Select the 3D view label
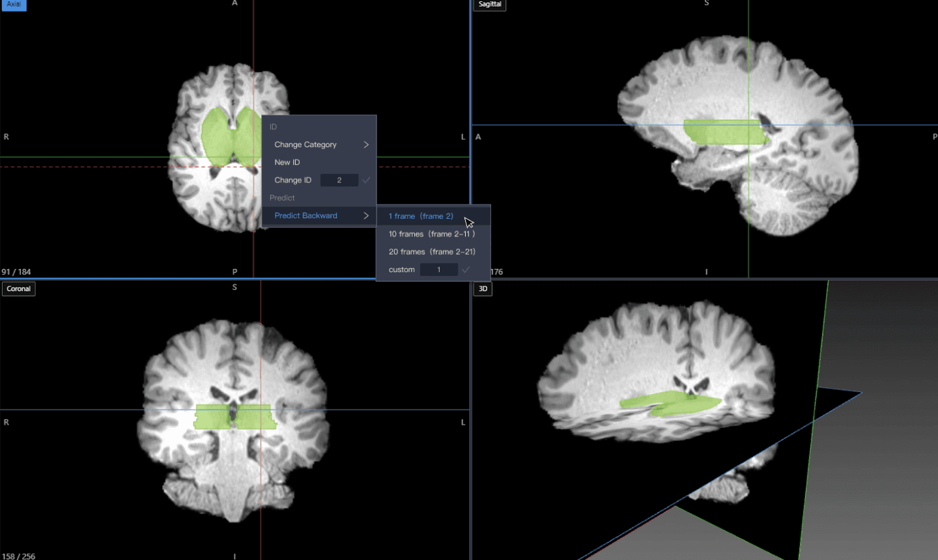The height and width of the screenshot is (560, 938). point(483,288)
